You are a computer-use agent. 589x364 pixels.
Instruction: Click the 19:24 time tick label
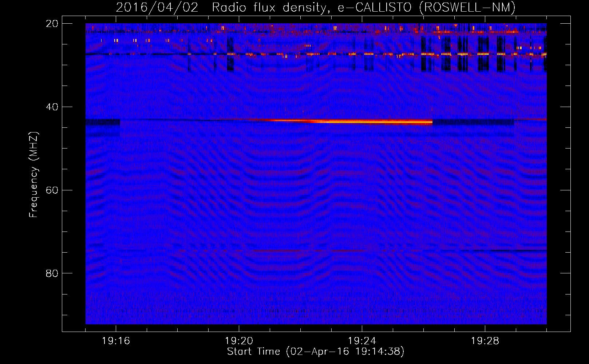point(362,341)
